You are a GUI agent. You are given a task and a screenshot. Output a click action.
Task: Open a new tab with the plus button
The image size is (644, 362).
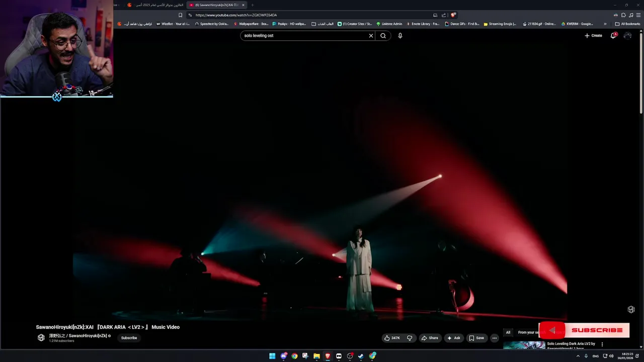[x=253, y=5]
